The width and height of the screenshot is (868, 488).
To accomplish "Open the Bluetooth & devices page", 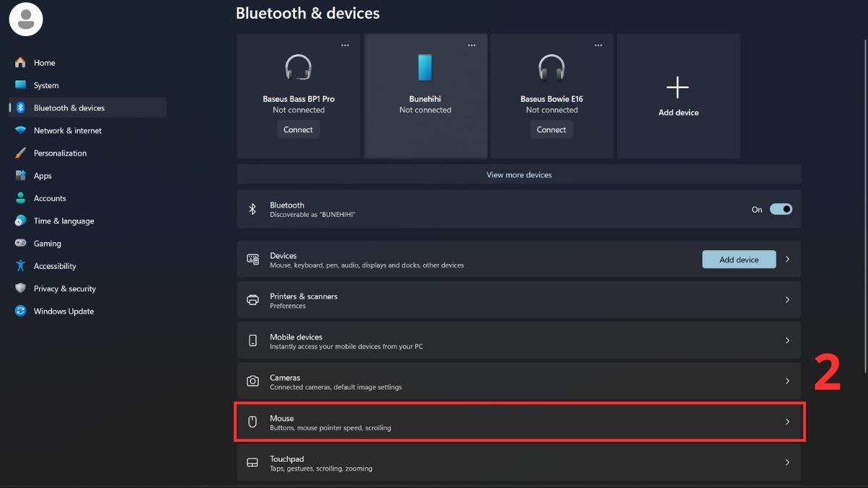I will click(69, 107).
